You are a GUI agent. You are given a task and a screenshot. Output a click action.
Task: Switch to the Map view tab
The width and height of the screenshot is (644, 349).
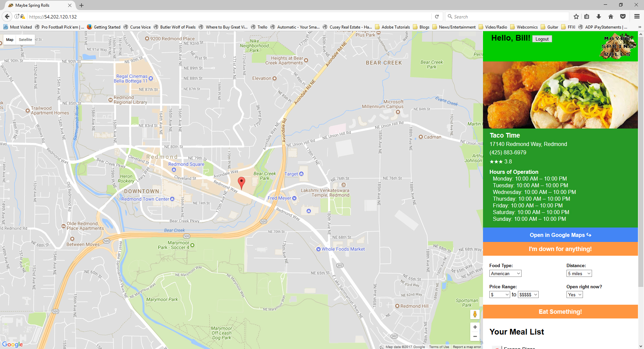[x=10, y=40]
